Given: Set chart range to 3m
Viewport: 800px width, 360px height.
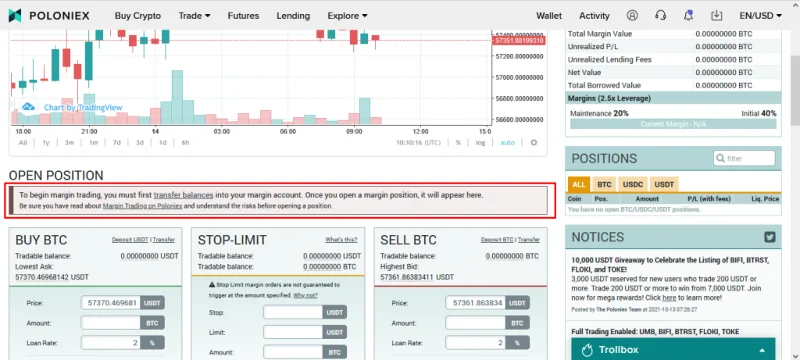Looking at the screenshot, I should click(x=69, y=143).
